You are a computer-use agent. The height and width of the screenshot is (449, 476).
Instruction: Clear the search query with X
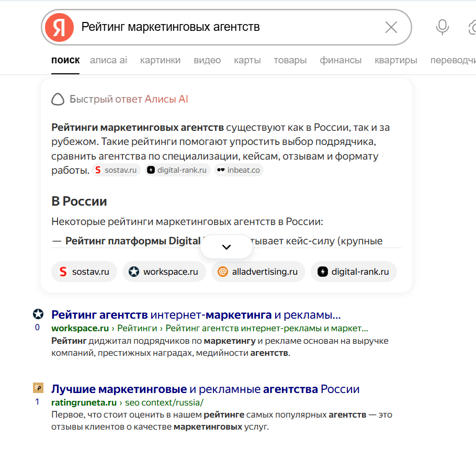coord(391,27)
